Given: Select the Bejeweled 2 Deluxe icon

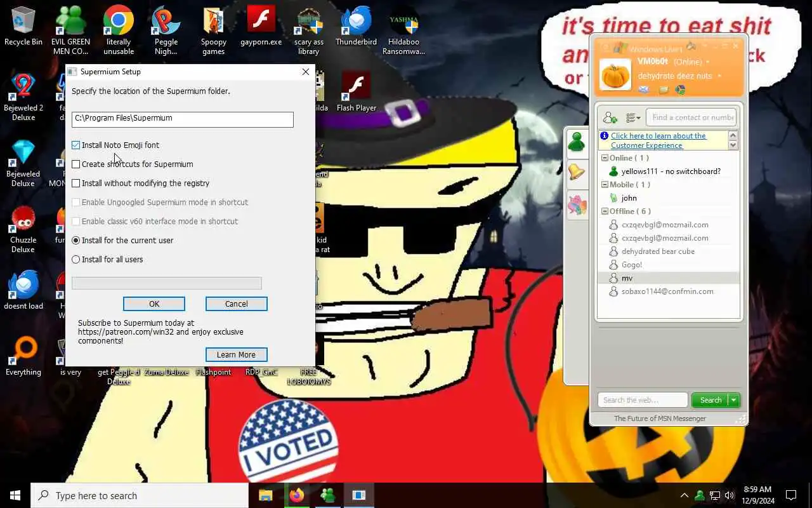Looking at the screenshot, I should click(23, 97).
